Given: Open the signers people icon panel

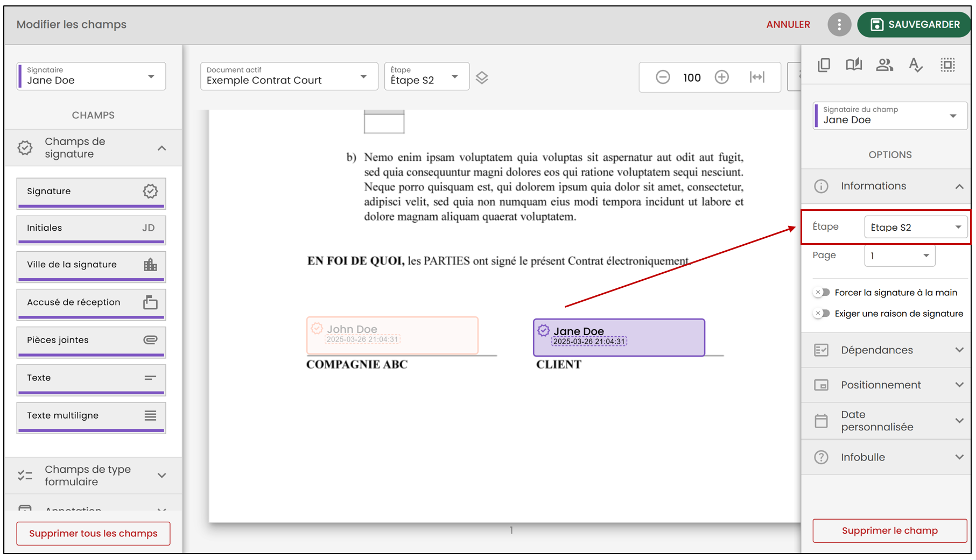Looking at the screenshot, I should coord(884,65).
